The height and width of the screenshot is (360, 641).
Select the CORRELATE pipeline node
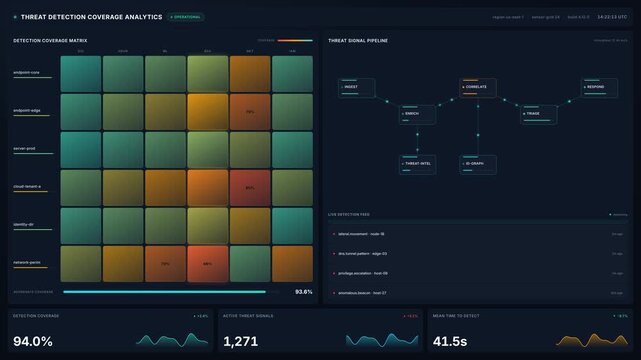coord(478,88)
